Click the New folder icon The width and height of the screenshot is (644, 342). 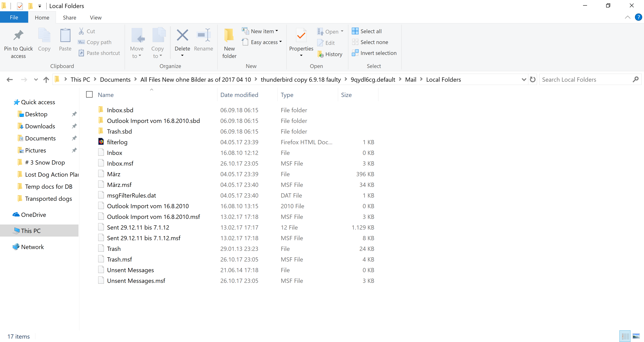coord(229,35)
